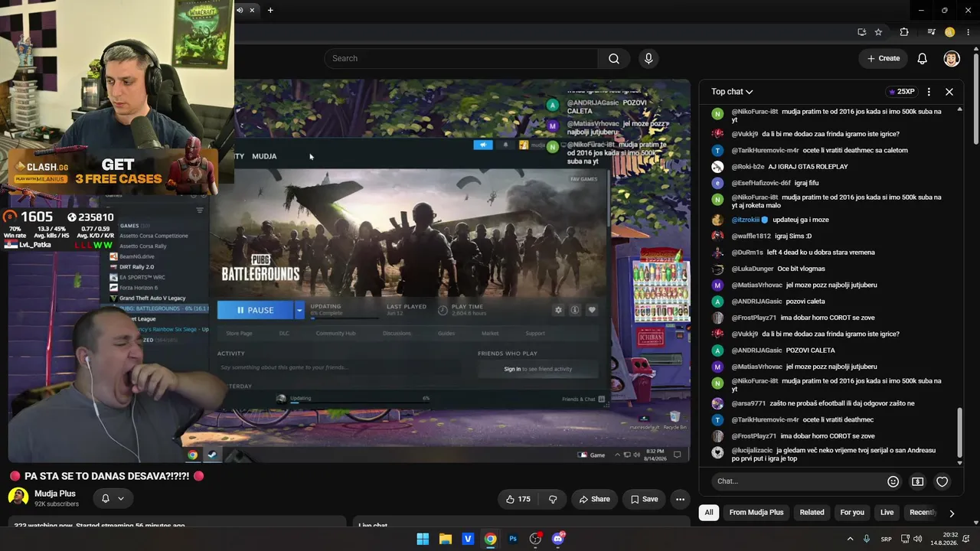This screenshot has height=551, width=980.
Task: Click the message 'igraj Sims :D'
Action: click(x=793, y=236)
